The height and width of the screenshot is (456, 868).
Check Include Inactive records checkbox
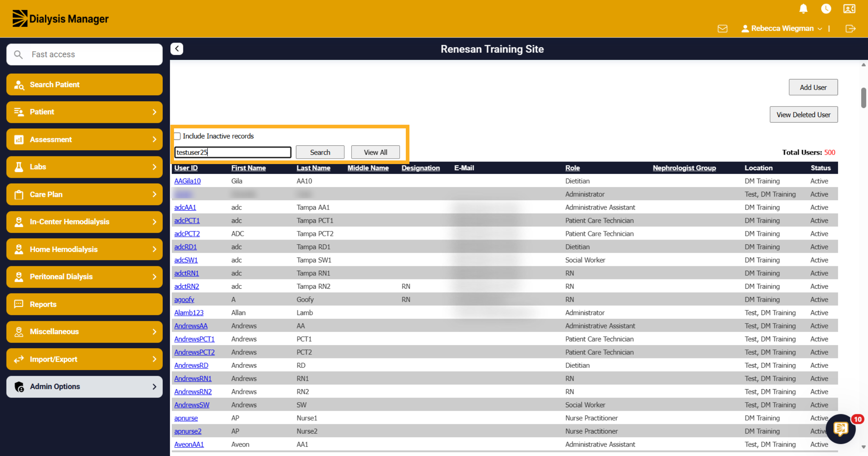point(177,136)
